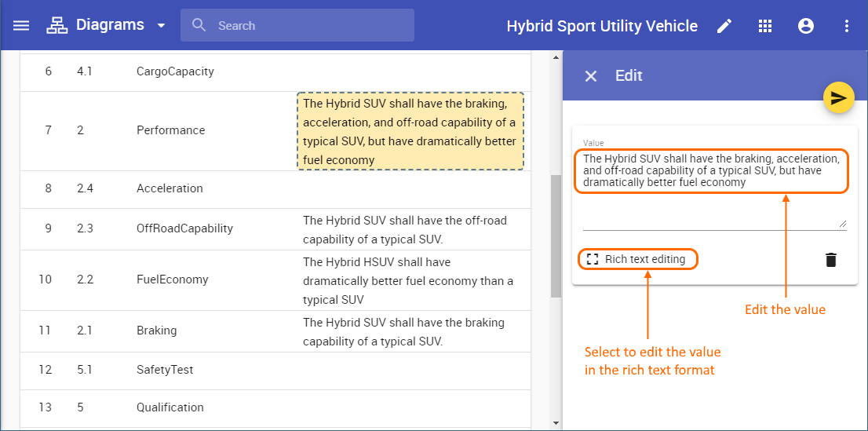Select the CargoCapacity row
The width and height of the screenshot is (868, 431).
[175, 71]
